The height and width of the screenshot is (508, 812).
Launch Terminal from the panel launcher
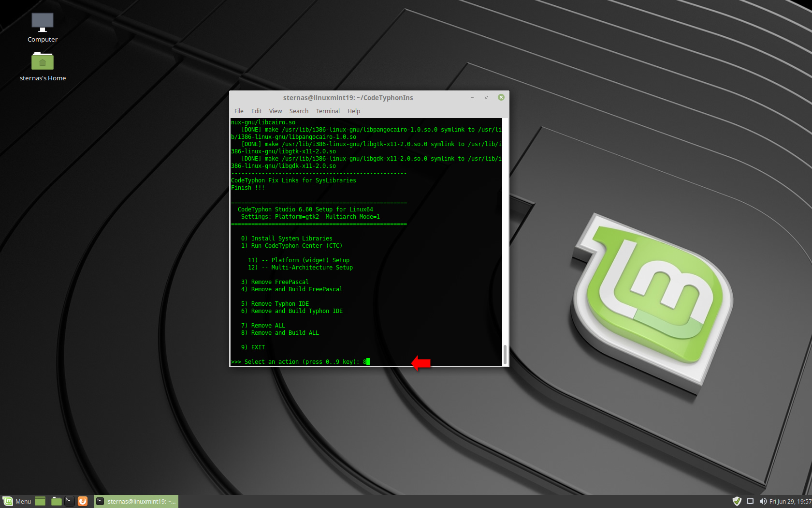[70, 501]
